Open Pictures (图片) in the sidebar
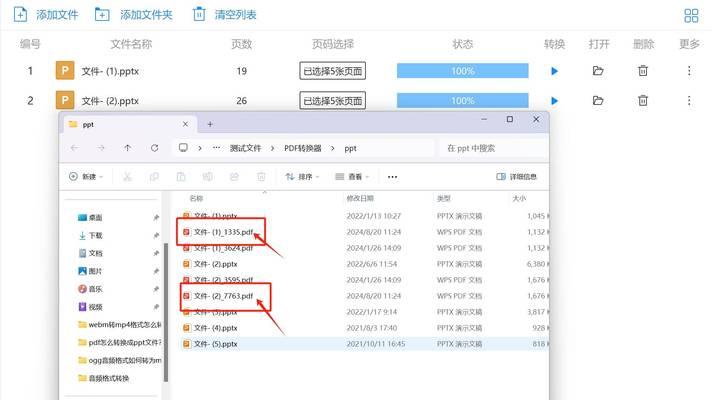The image size is (713, 400). (90, 271)
